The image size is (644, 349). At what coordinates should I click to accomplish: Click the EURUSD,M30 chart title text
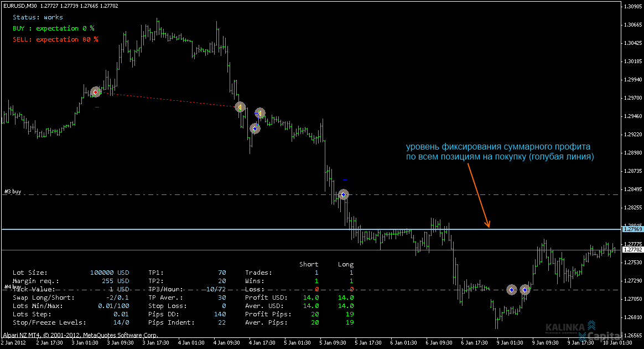20,6
